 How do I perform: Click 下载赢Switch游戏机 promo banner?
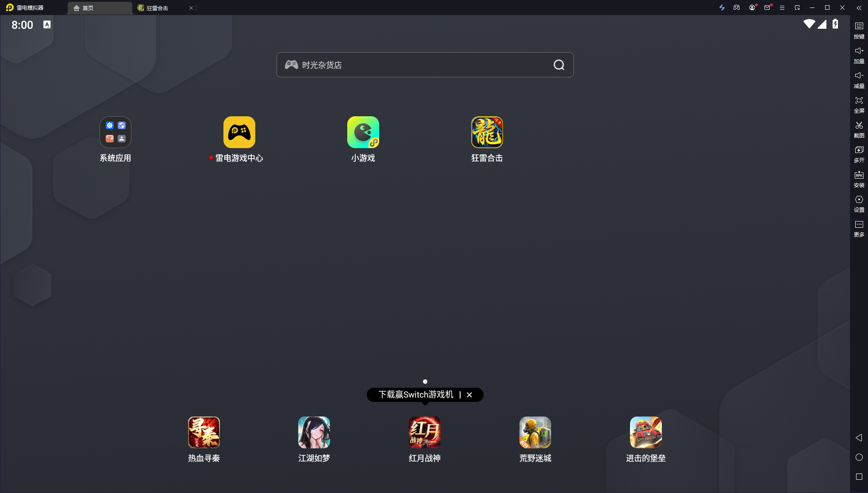(x=416, y=394)
